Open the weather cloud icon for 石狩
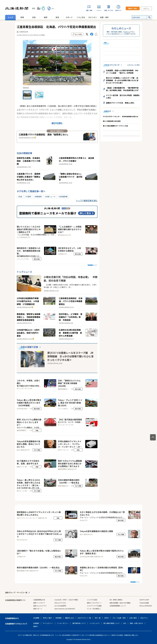The width and height of the screenshot is (157, 644). [x=38, y=8]
